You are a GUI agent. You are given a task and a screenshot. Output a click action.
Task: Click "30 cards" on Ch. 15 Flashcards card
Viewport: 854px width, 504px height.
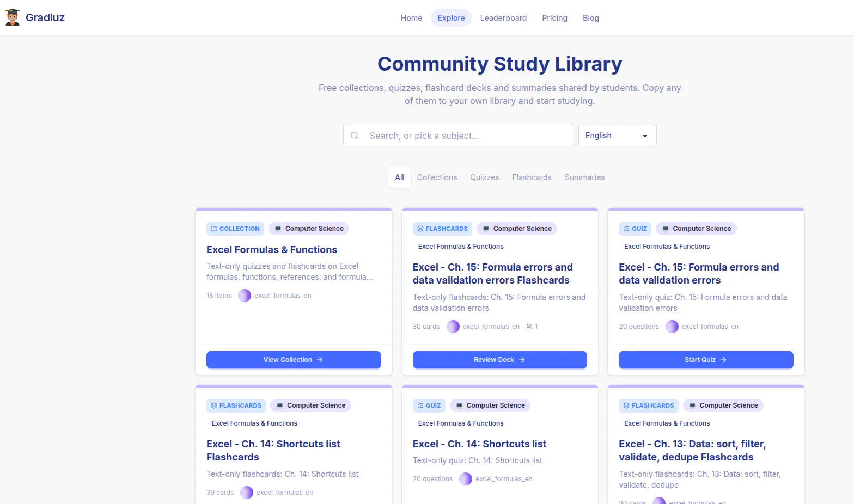[426, 327]
